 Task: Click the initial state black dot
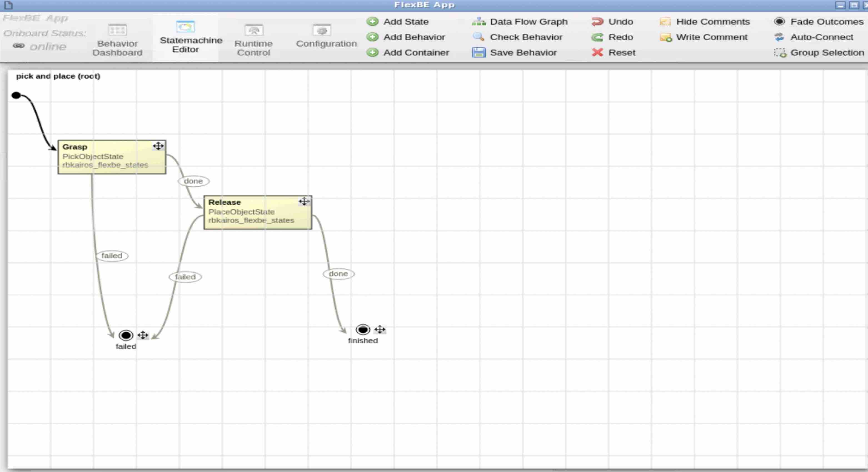coord(16,95)
